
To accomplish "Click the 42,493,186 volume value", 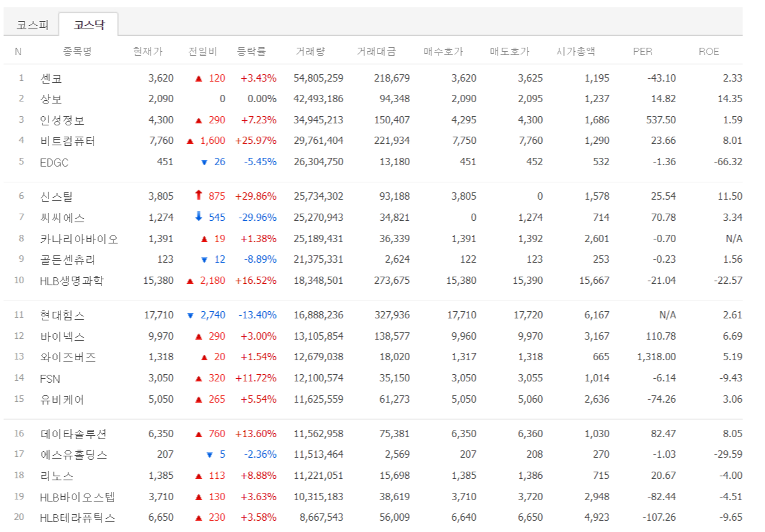I will (x=318, y=98).
